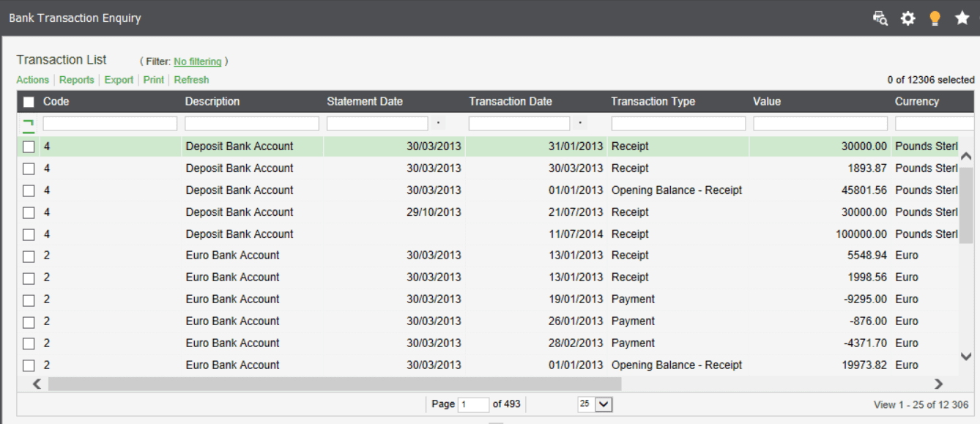Click the Value filter text box
This screenshot has width=980, height=424.
820,124
